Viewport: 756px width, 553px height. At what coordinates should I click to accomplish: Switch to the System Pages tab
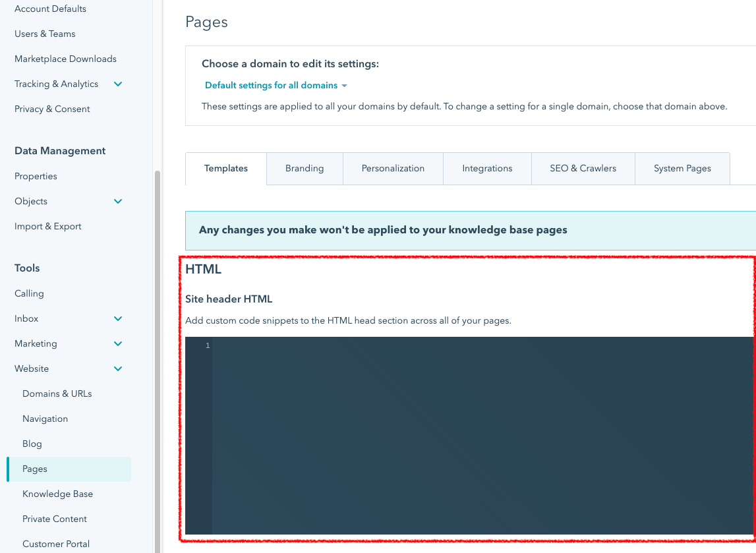pyautogui.click(x=682, y=168)
